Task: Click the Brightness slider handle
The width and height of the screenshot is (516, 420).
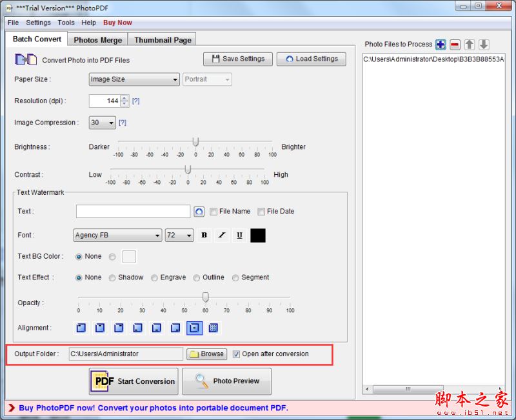Action: pyautogui.click(x=195, y=142)
